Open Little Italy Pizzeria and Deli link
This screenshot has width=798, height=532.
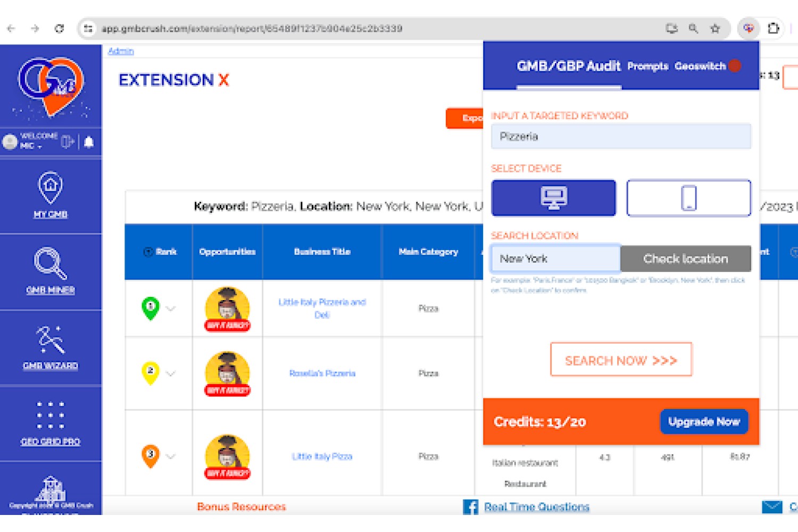click(322, 309)
